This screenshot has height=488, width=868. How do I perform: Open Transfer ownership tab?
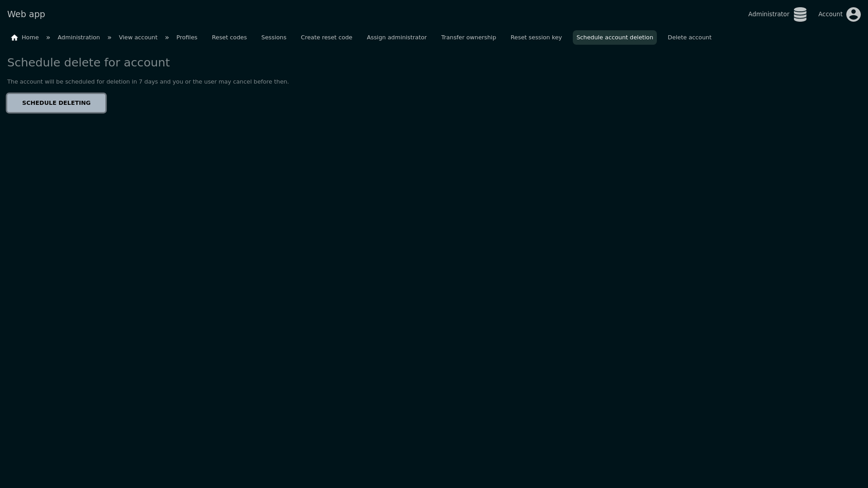468,38
